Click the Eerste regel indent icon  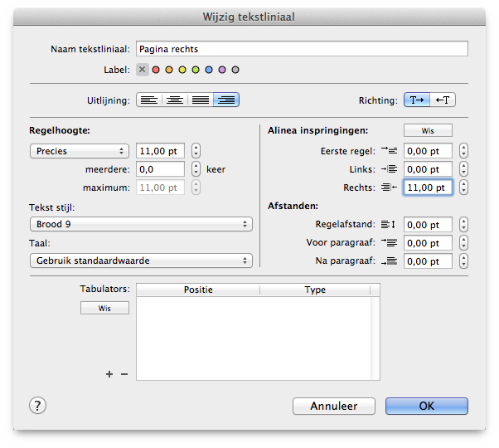coord(390,151)
